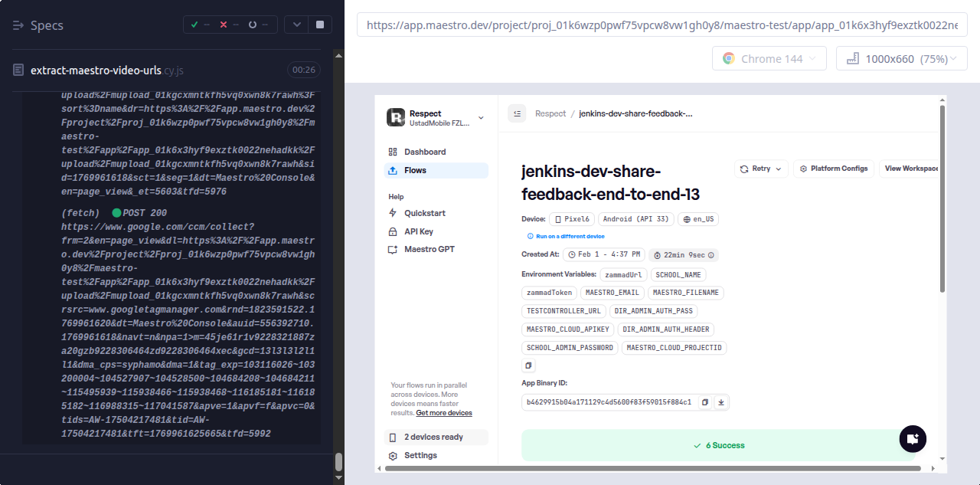Click Run on a different device link
This screenshot has height=485, width=980.
570,237
